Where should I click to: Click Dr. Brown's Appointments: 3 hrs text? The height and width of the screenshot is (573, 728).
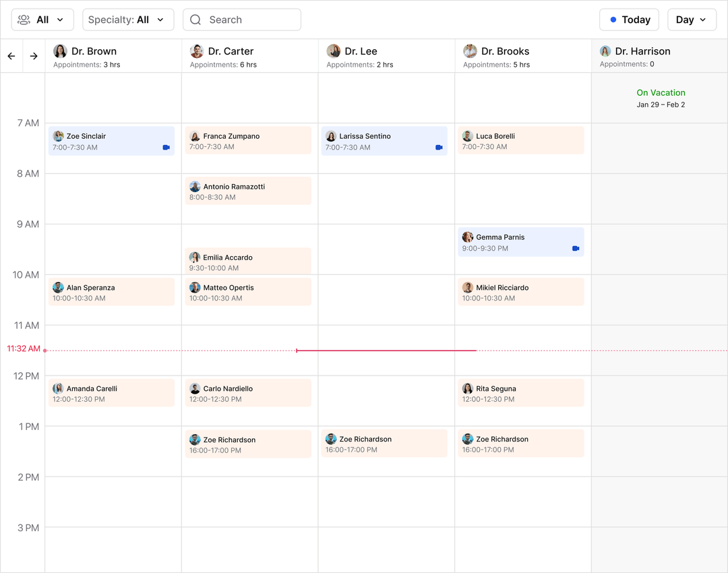[87, 65]
